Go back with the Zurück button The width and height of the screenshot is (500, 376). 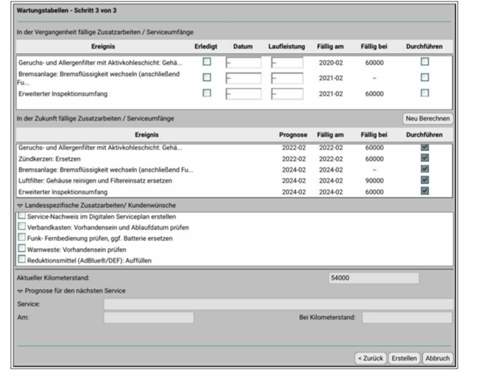(370, 358)
